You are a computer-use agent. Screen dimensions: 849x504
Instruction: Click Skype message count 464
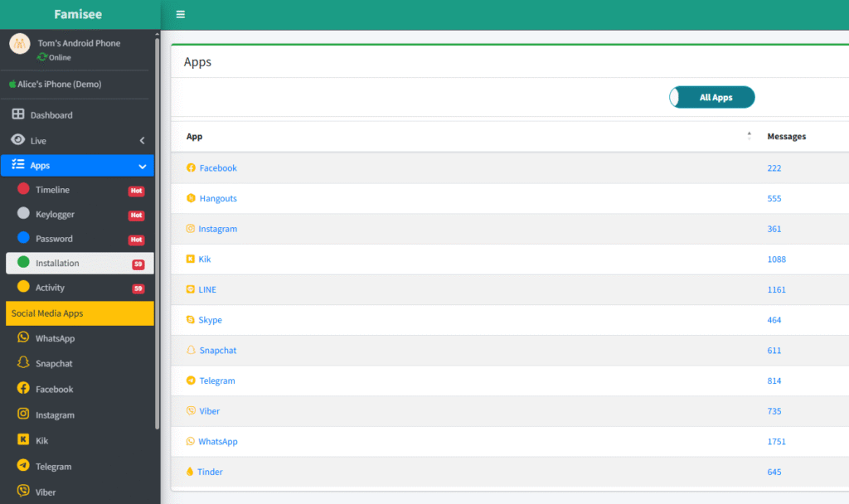pyautogui.click(x=774, y=319)
